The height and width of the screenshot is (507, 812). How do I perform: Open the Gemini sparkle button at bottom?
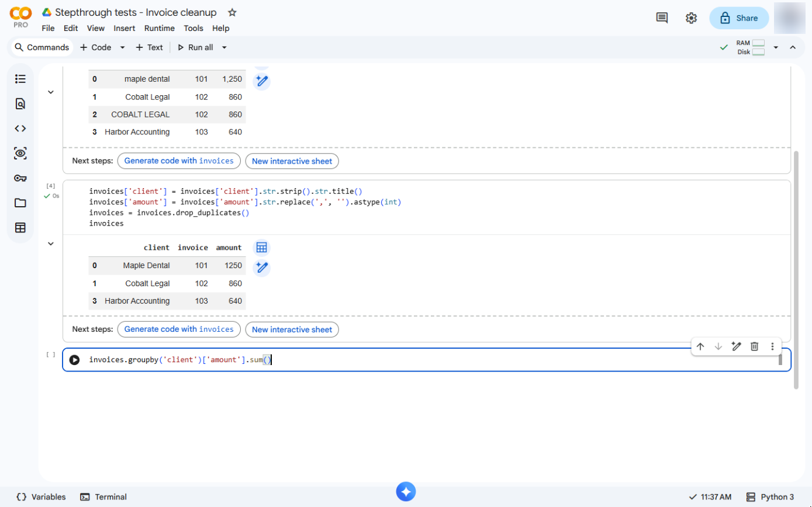tap(406, 491)
